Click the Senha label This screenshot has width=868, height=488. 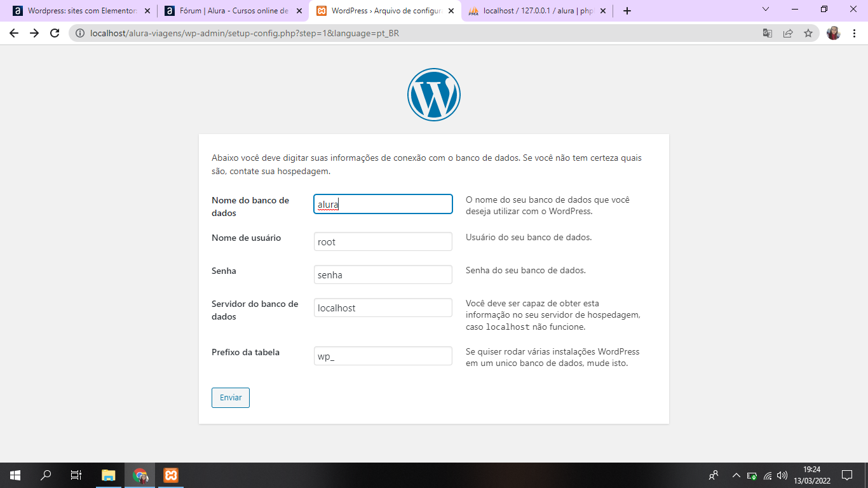click(x=224, y=271)
